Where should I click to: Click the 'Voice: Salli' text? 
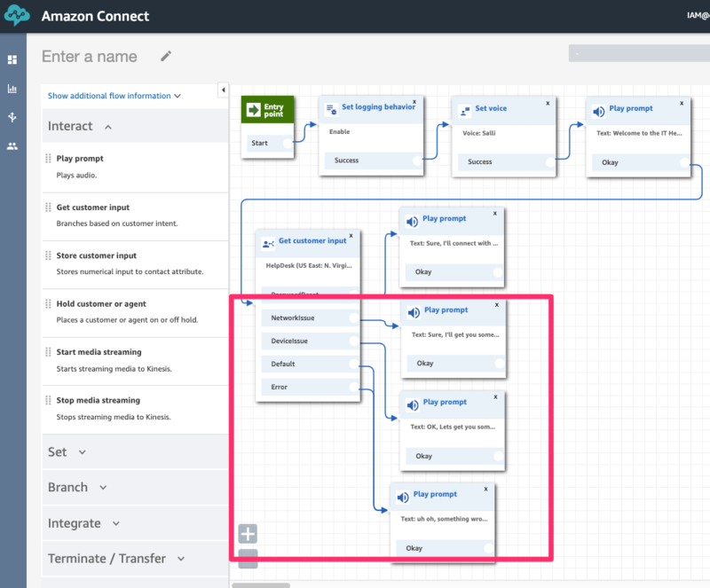(x=479, y=133)
